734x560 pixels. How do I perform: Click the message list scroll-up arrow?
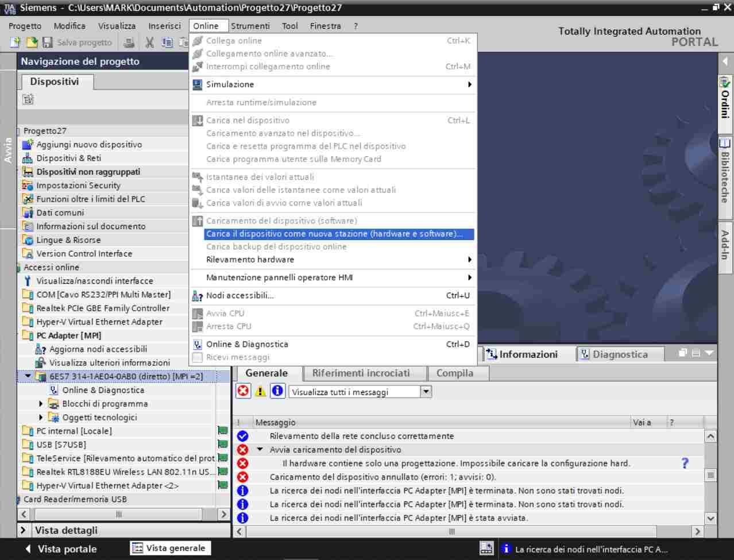coord(710,436)
